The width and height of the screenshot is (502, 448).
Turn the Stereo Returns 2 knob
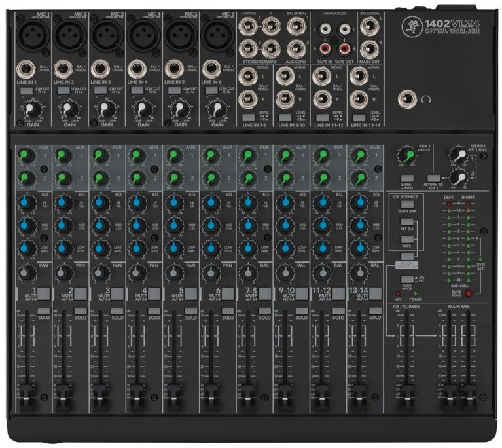click(458, 178)
